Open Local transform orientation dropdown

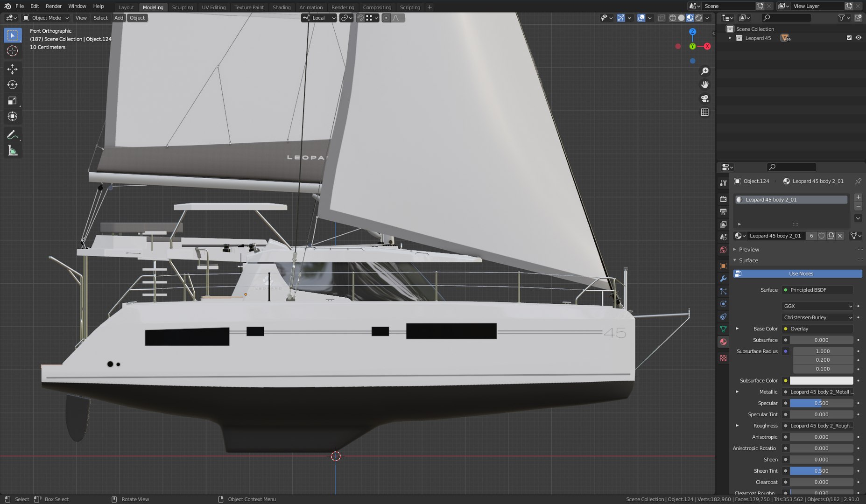coord(319,18)
